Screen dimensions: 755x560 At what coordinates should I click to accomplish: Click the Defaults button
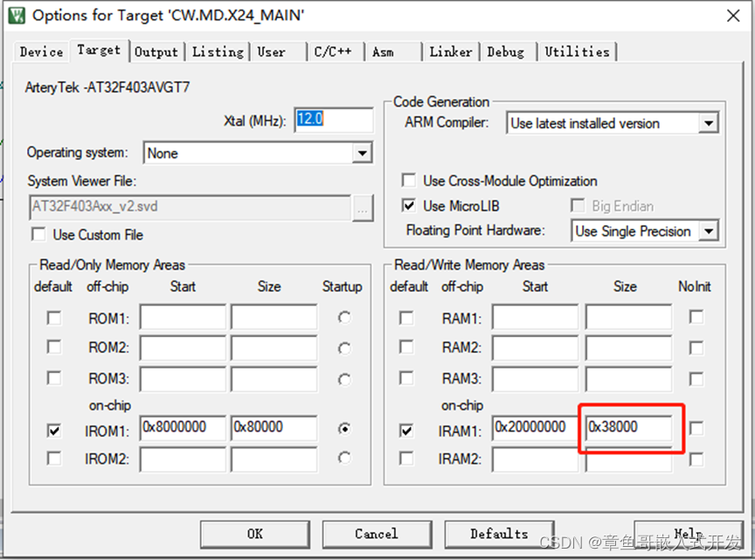click(x=499, y=534)
